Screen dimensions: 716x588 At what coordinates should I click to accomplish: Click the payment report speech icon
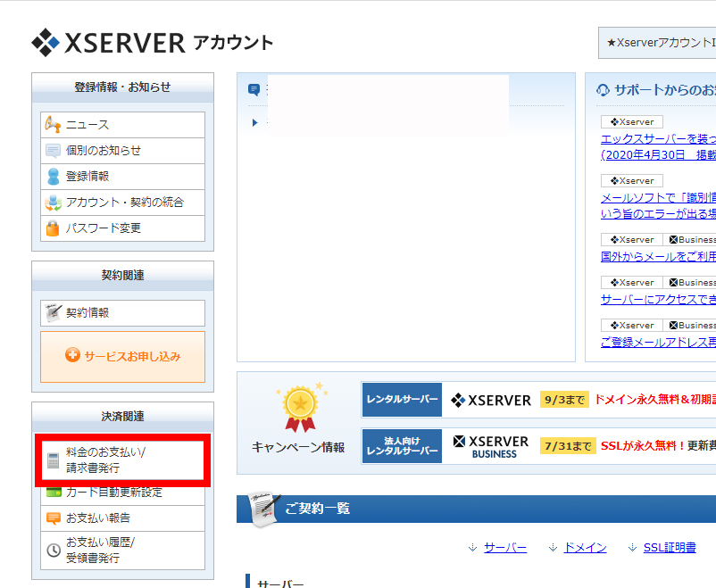point(53,518)
